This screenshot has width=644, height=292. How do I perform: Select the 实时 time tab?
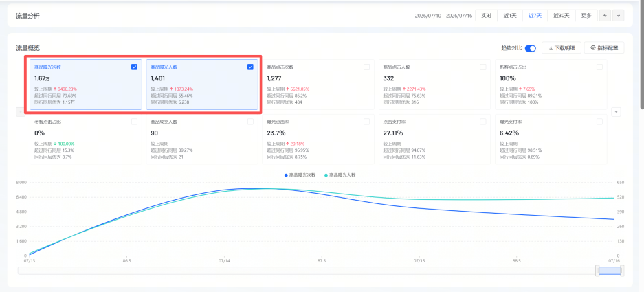click(x=487, y=16)
